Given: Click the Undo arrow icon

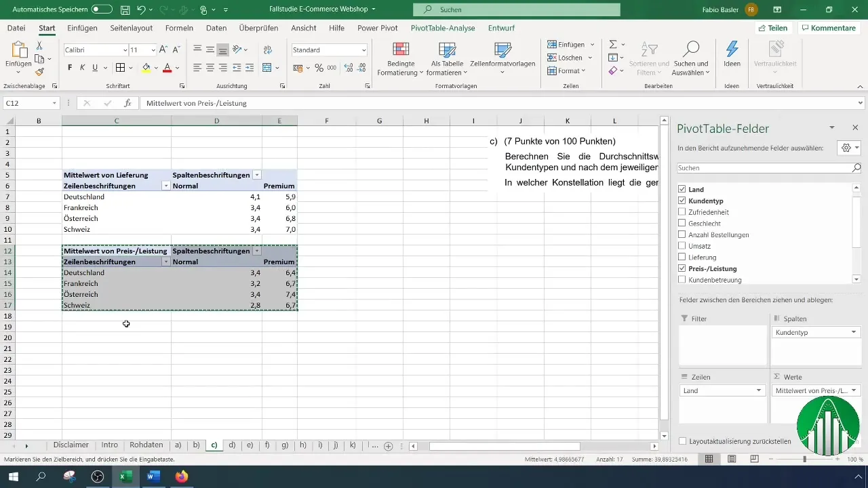Looking at the screenshot, I should tap(141, 10).
